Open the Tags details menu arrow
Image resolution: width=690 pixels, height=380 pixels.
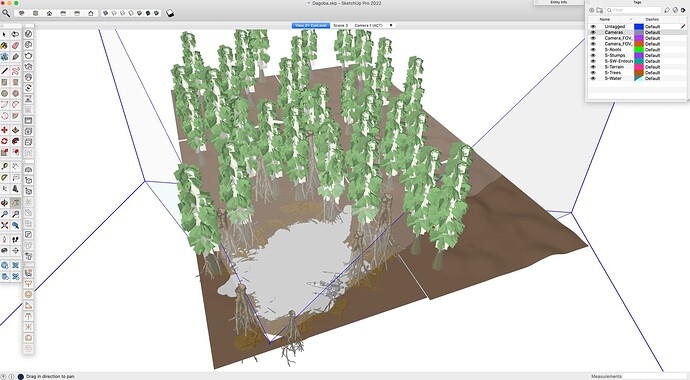point(683,10)
